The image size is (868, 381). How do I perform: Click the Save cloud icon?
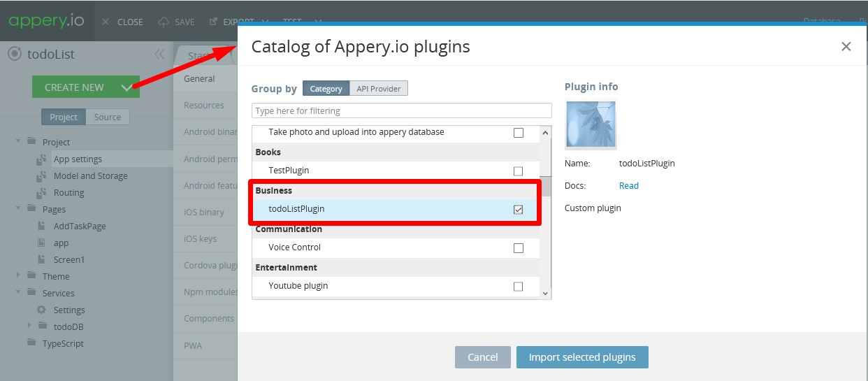[x=164, y=22]
